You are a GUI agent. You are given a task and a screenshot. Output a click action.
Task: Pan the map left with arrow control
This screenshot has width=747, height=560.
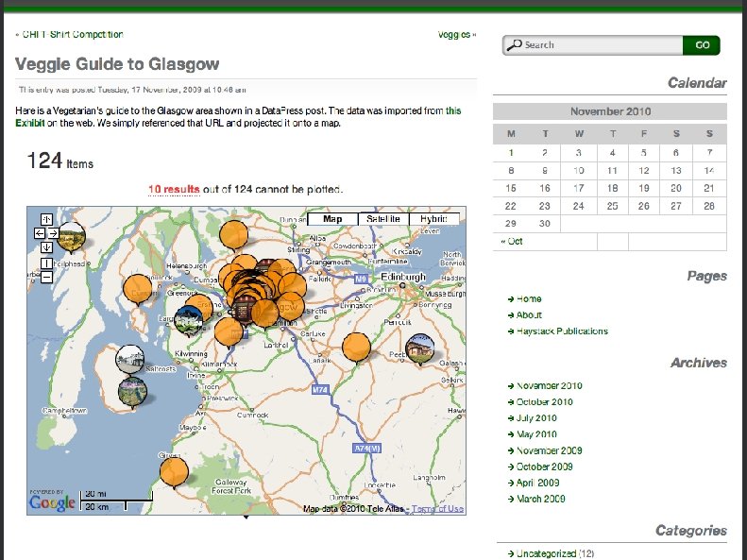click(x=40, y=233)
